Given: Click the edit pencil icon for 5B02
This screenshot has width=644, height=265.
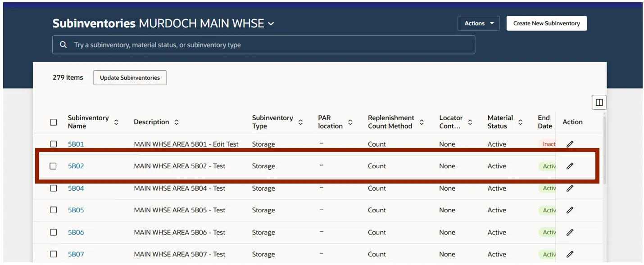Looking at the screenshot, I should point(570,166).
